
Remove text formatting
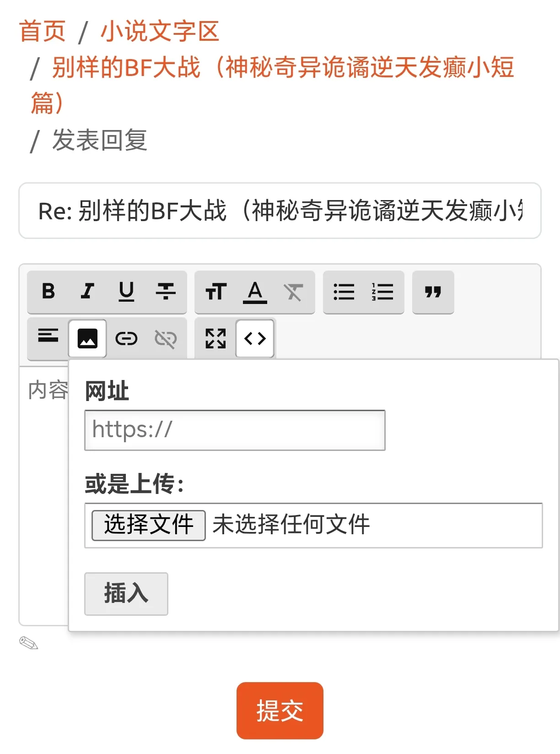(x=294, y=291)
